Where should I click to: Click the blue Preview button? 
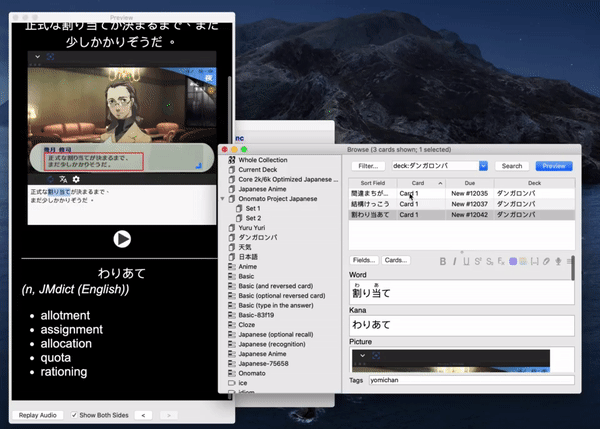(x=554, y=166)
